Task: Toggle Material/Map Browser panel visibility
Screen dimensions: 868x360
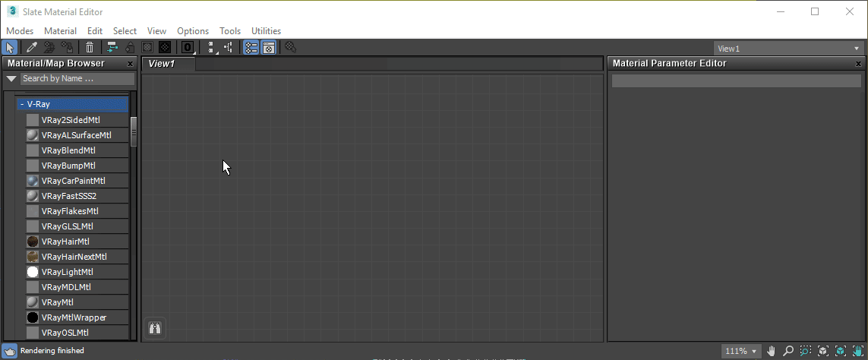Action: 251,48
